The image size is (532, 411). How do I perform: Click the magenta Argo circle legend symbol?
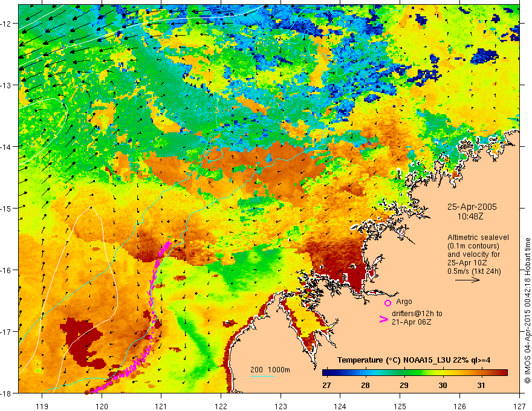tap(388, 303)
